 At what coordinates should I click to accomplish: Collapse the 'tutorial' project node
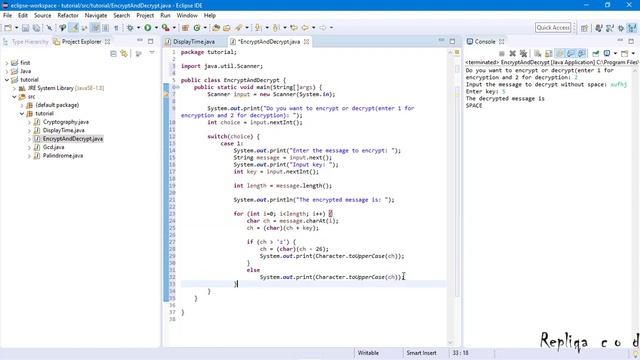(7, 80)
